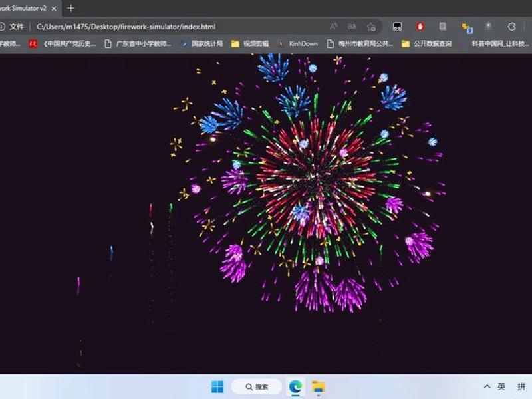Click the address bar showing index.html path
This screenshot has height=399, width=532.
pos(126,27)
